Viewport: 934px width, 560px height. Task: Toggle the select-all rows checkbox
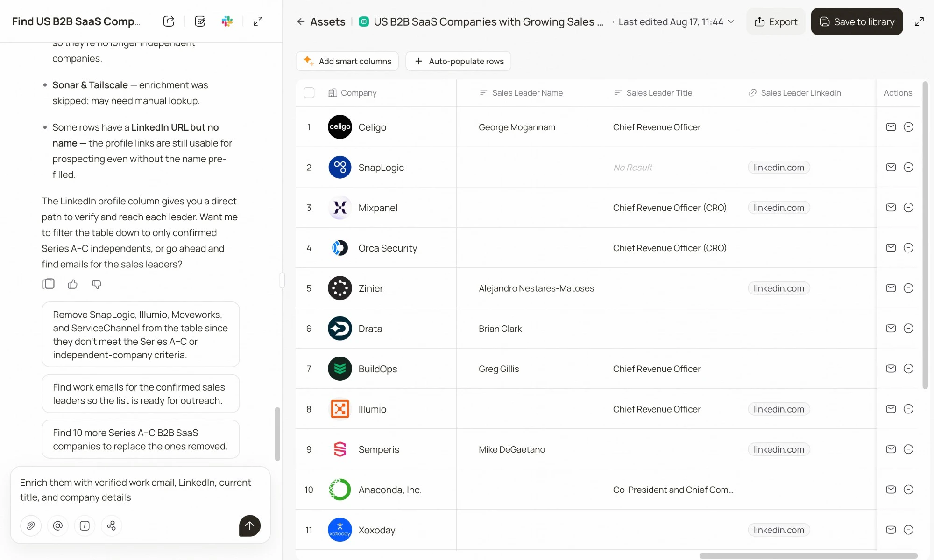point(309,93)
